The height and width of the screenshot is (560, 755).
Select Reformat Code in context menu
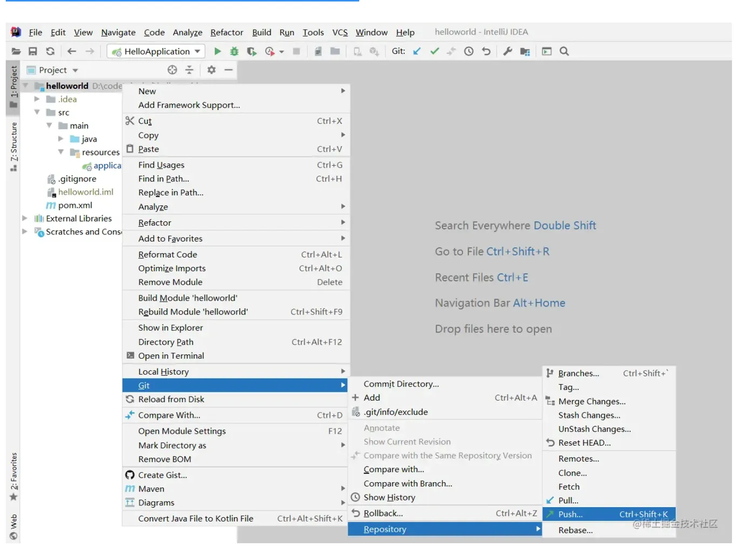[x=236, y=254]
